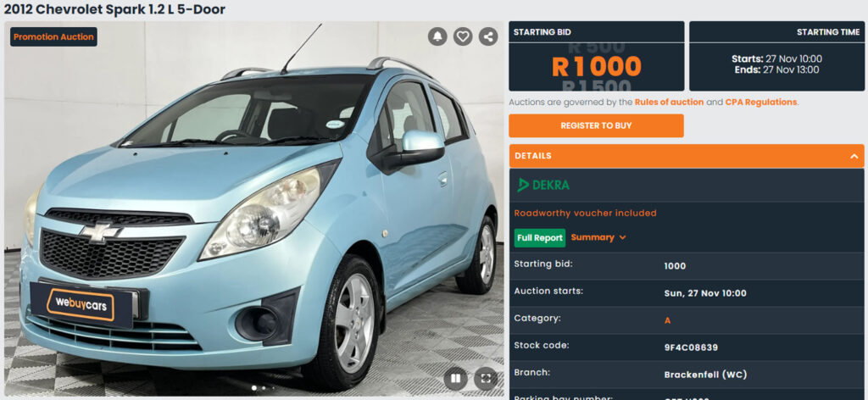
Task: Collapse the Details panel chevron
Action: point(854,157)
